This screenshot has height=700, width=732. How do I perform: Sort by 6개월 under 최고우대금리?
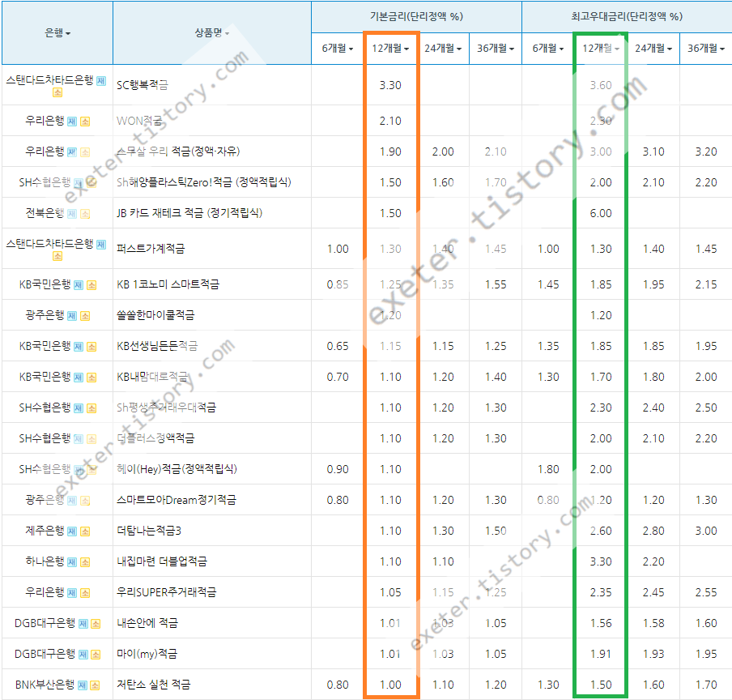pyautogui.click(x=548, y=48)
